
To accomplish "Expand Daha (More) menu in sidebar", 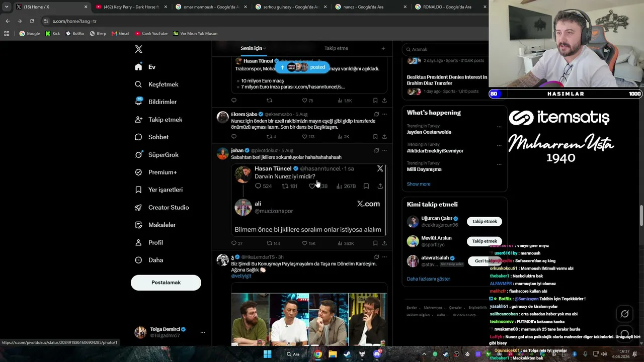I will pyautogui.click(x=148, y=260).
